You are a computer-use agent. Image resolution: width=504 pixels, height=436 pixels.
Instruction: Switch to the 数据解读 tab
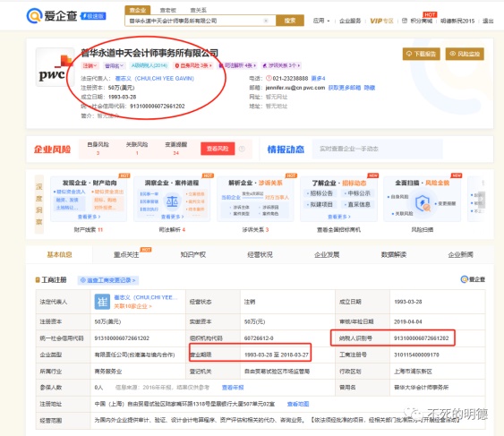click(x=393, y=254)
